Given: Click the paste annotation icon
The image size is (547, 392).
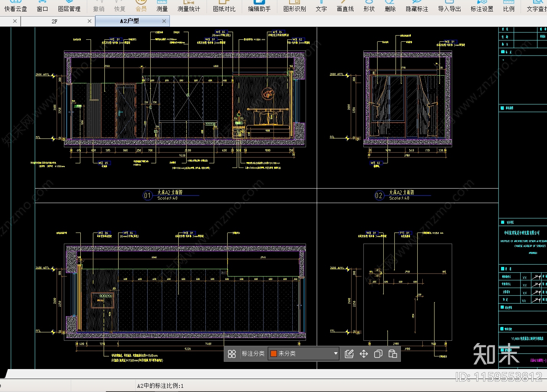Looking at the screenshot, I should click(393, 354).
